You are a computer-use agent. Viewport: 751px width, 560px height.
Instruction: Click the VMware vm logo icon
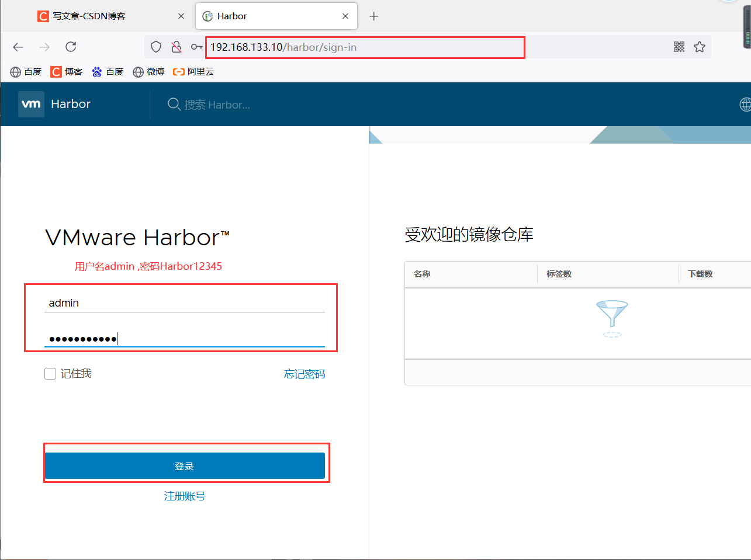[31, 105]
